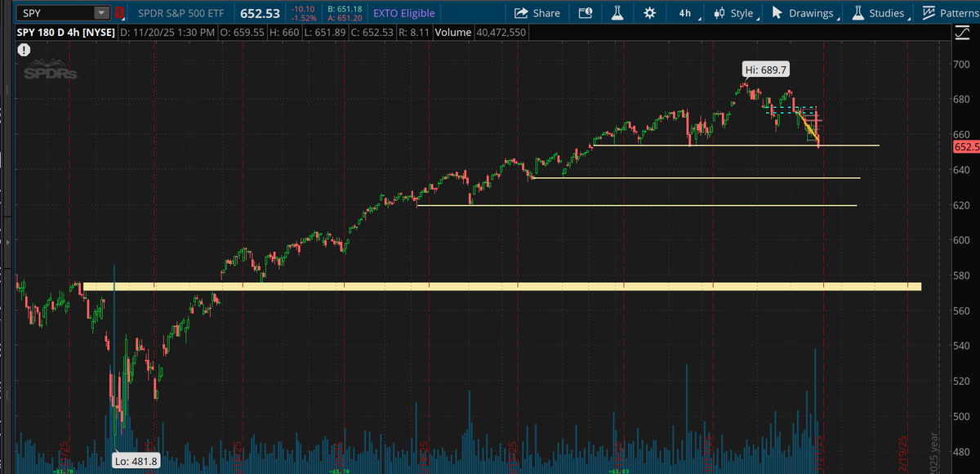Screen dimensions: 980x474
Task: Click the flask icon next to Share
Action: click(x=617, y=13)
